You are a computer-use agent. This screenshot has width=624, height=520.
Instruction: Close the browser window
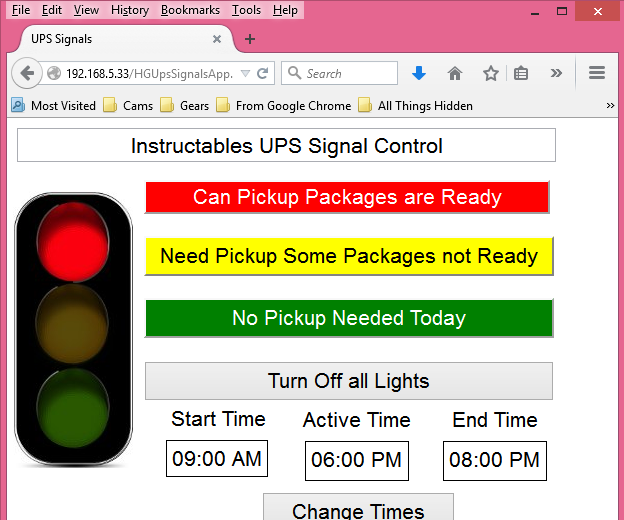coord(598,11)
